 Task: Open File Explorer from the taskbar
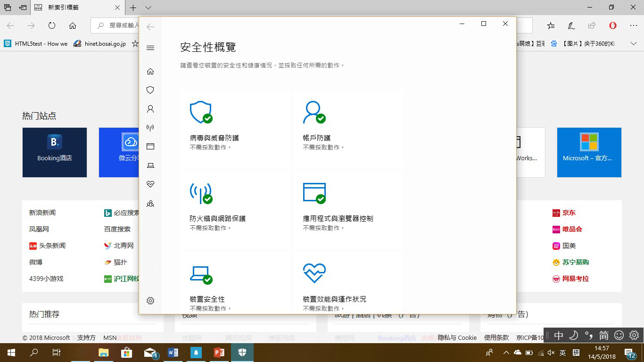pos(103,353)
